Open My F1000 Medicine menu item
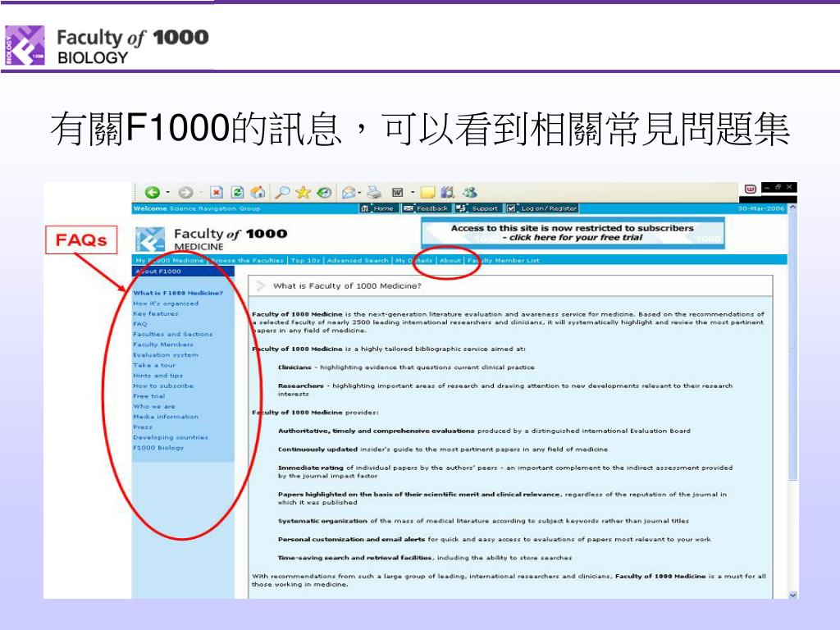Image resolution: width=840 pixels, height=630 pixels. click(x=169, y=260)
